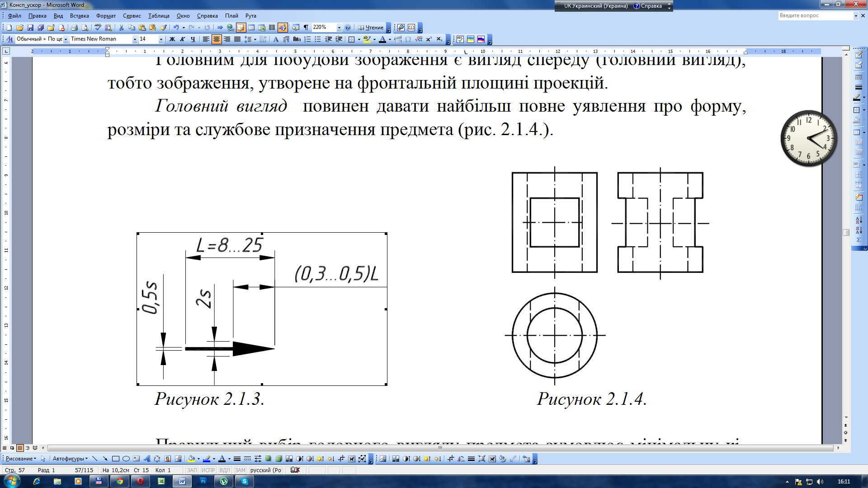
Task: Toggle superscript x² formatting
Action: (x=429, y=39)
